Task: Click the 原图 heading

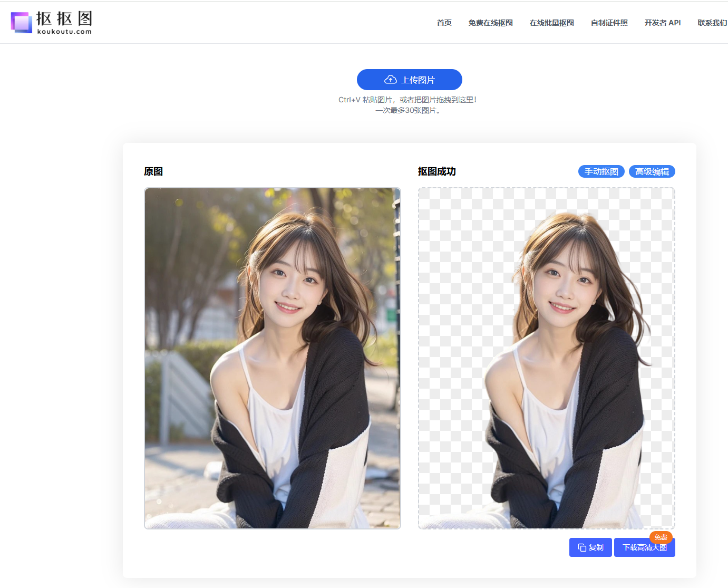Action: click(153, 171)
